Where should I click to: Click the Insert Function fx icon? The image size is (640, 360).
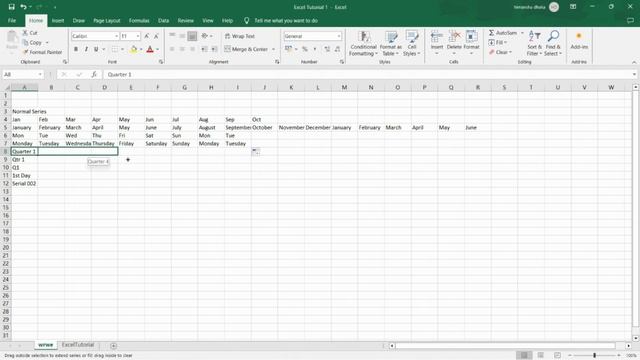point(94,74)
